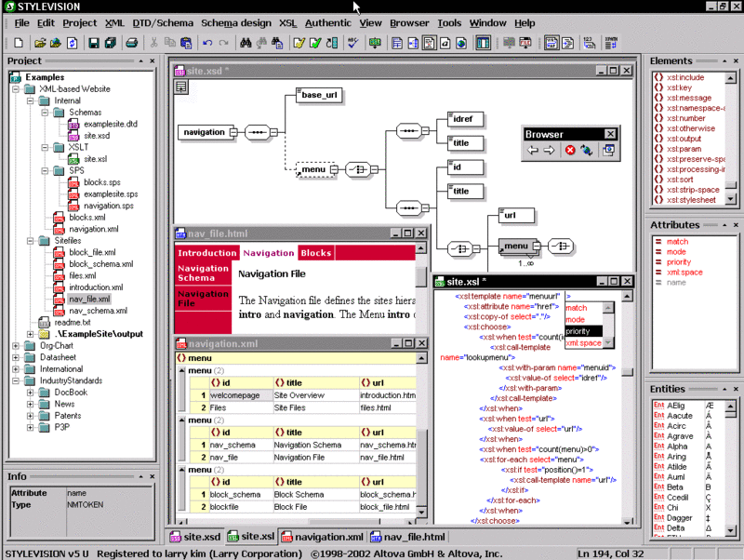Collapse the Sitefiles folder
The width and height of the screenshot is (744, 560).
(31, 241)
